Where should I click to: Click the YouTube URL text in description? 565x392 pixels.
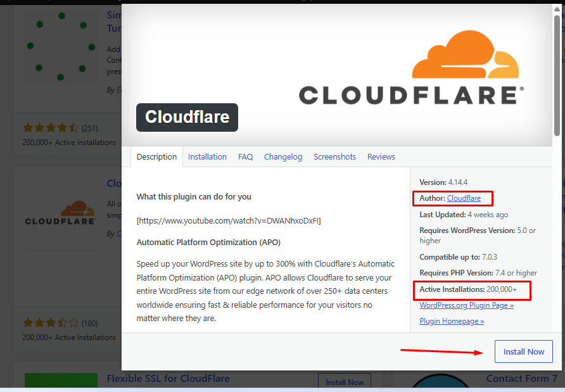[229, 220]
